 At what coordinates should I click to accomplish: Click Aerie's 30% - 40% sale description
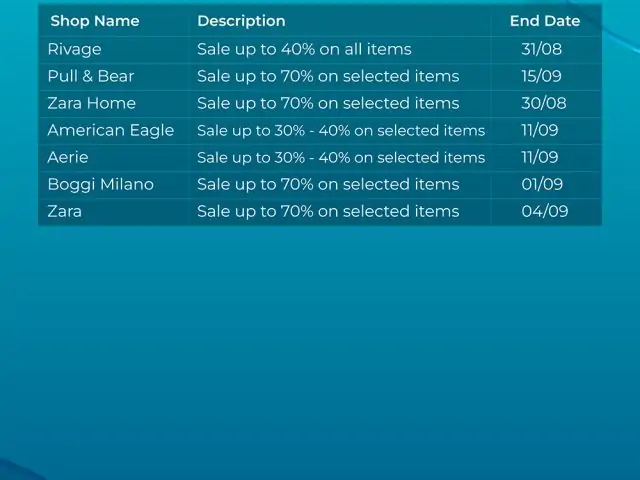pos(341,158)
